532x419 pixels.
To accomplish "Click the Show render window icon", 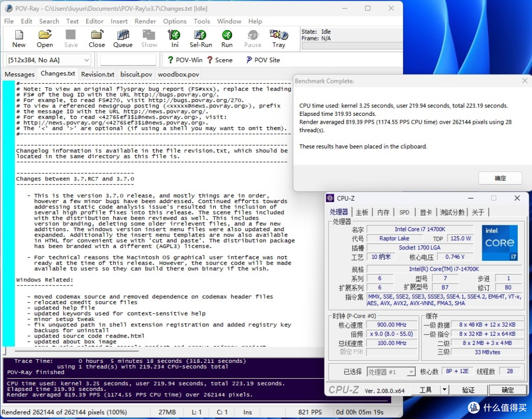I will pos(149,35).
